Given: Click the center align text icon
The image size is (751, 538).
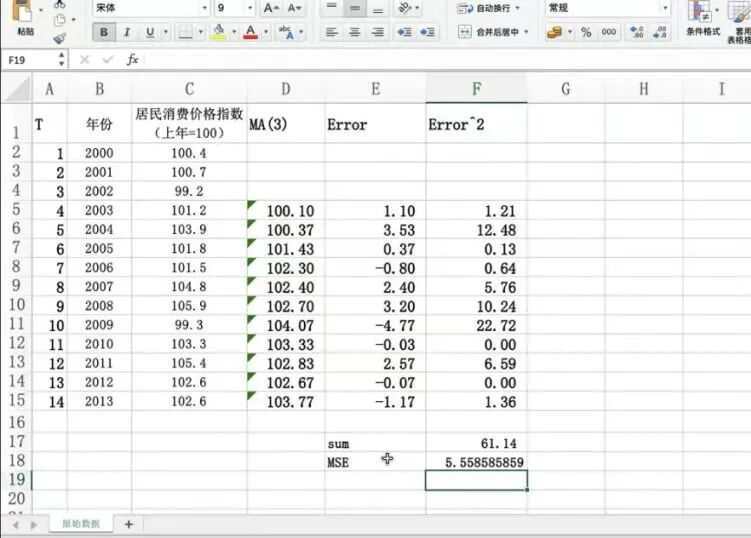Looking at the screenshot, I should 354,32.
